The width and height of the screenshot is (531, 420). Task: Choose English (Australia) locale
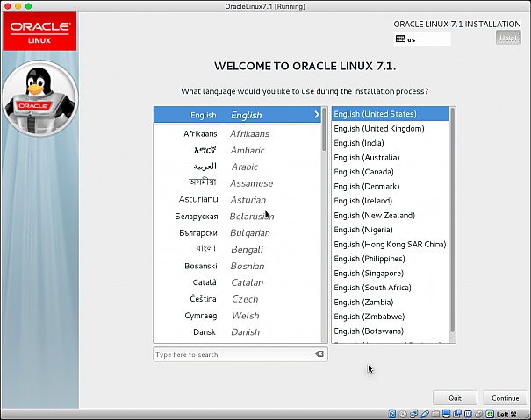pos(391,157)
